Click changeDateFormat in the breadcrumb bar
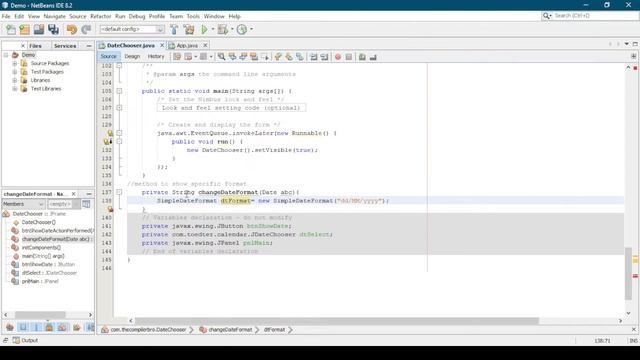The image size is (640, 360). (x=230, y=329)
